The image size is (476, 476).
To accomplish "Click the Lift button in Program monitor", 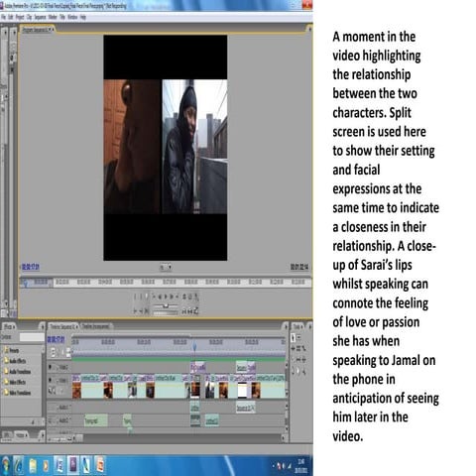I will pyautogui.click(x=184, y=310).
